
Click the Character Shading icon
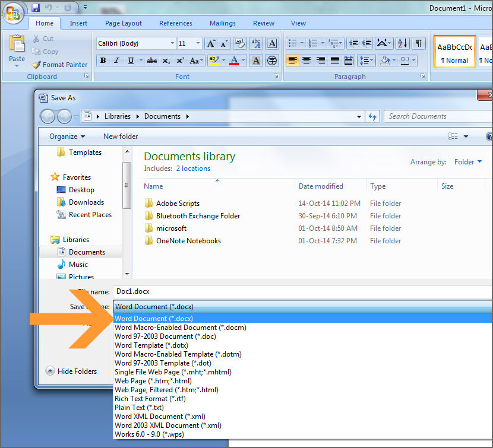pyautogui.click(x=256, y=61)
